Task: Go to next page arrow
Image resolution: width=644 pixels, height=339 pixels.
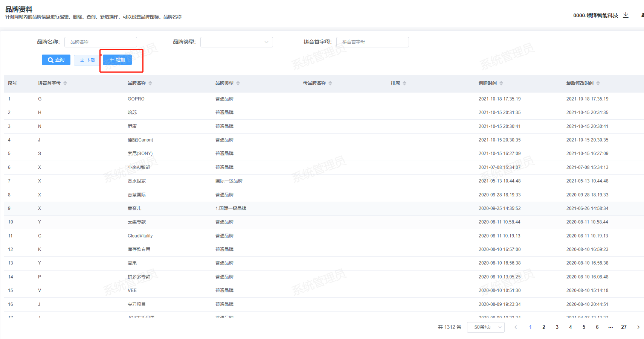Action: point(638,327)
